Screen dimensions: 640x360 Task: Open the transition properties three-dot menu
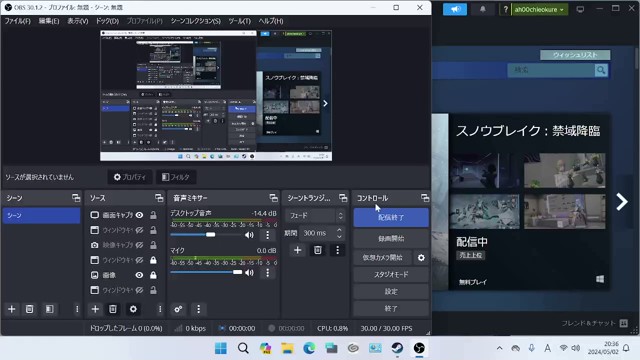tap(337, 250)
